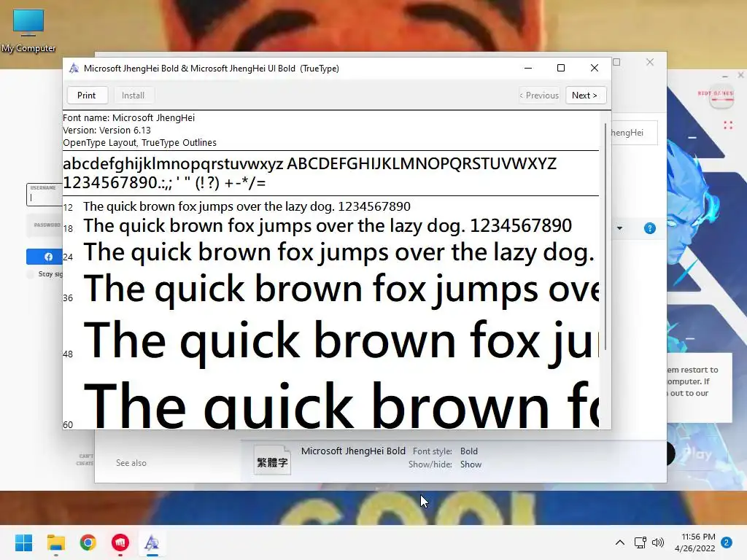This screenshot has height=560, width=747.
Task: Open File Explorer from the taskbar
Action: click(55, 542)
